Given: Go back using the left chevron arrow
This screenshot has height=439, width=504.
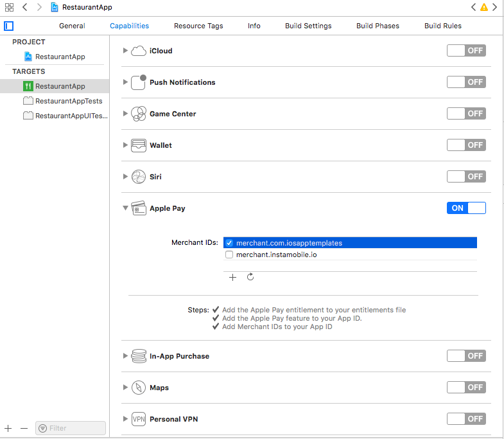Looking at the screenshot, I should point(25,7).
